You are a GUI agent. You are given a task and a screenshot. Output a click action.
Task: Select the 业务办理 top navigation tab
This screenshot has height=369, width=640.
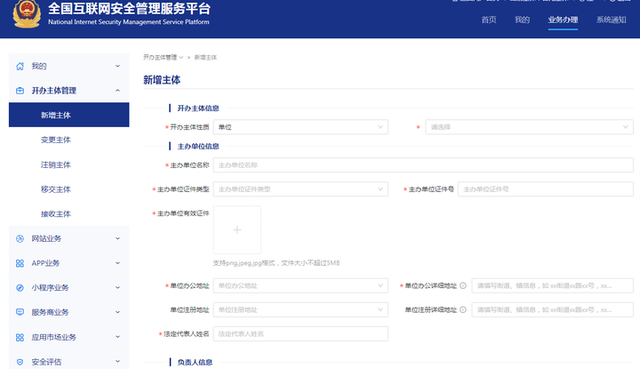[x=563, y=20]
